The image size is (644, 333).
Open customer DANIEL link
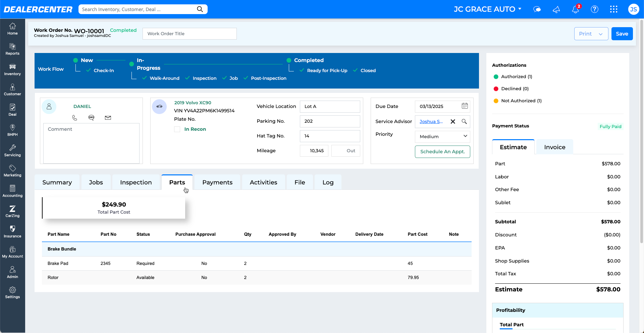(82, 106)
